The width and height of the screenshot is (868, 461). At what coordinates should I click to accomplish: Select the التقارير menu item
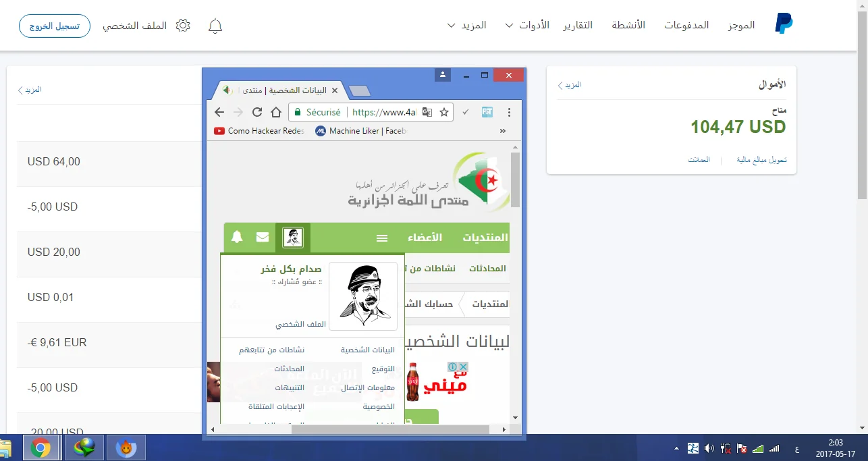[x=578, y=25]
